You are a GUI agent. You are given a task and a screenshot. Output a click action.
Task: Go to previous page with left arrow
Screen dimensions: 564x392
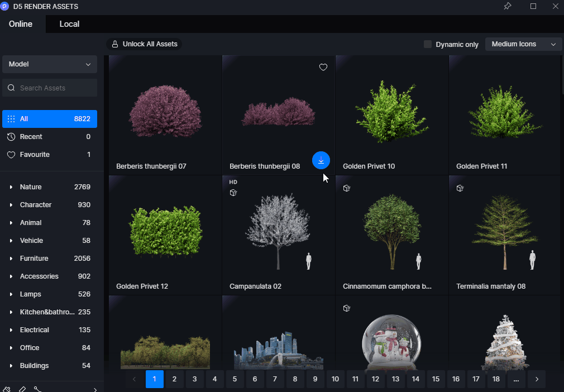pyautogui.click(x=134, y=379)
